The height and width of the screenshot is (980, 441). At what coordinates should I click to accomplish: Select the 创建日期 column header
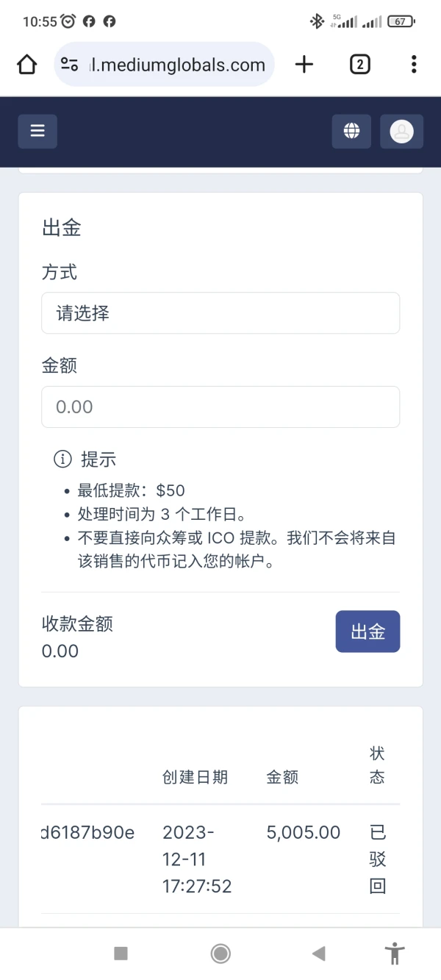click(x=195, y=777)
